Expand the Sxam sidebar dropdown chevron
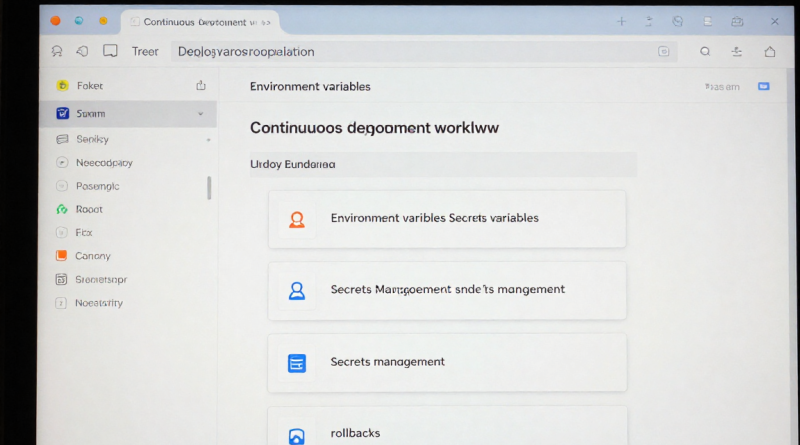The width and height of the screenshot is (800, 445). click(201, 114)
